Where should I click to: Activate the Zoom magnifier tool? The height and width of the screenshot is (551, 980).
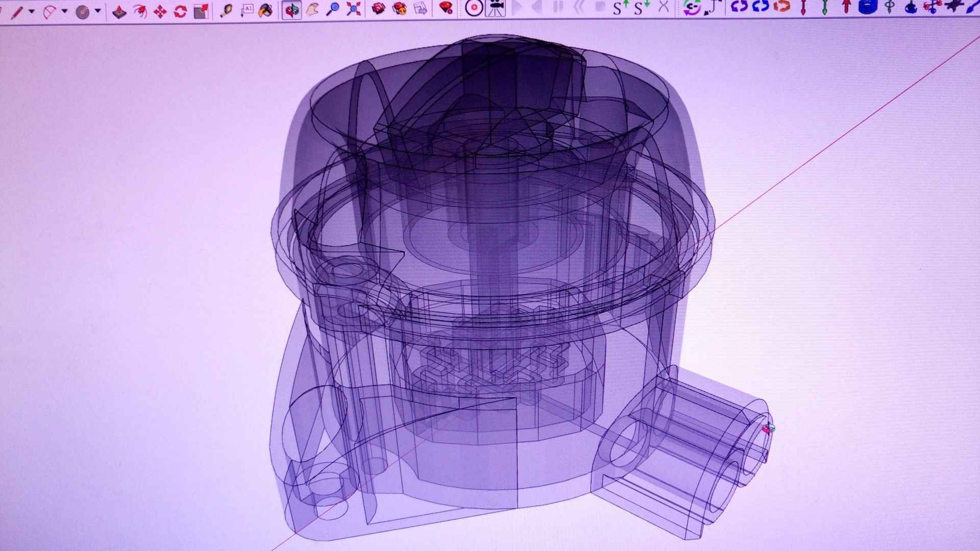pyautogui.click(x=333, y=9)
